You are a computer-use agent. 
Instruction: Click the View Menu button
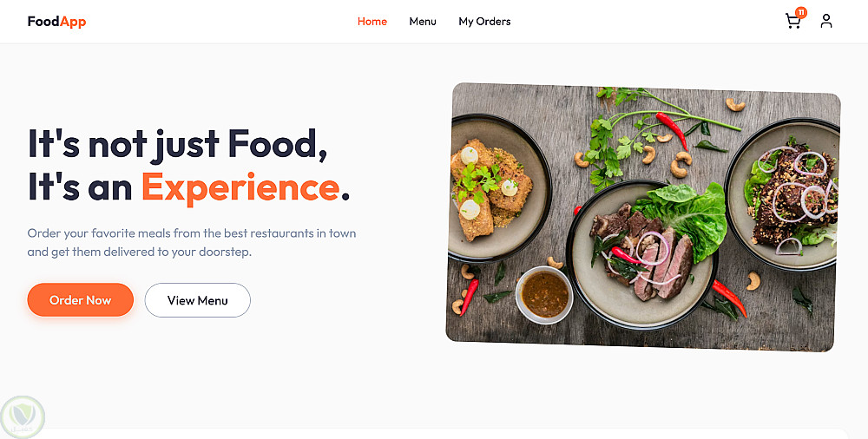[x=198, y=300]
